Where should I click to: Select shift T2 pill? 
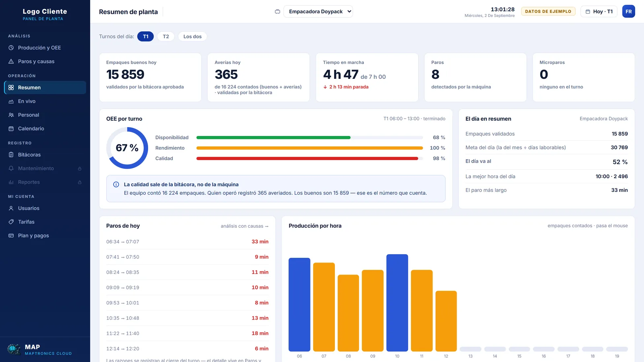[x=166, y=37]
